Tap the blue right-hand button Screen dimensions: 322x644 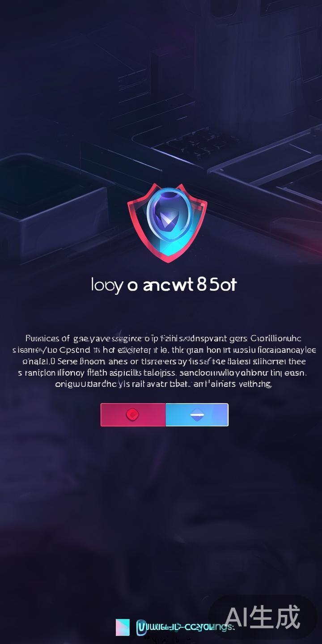tap(197, 415)
